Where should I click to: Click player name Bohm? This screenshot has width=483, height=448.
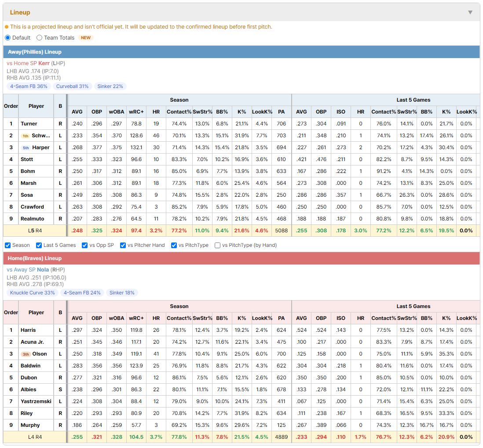coord(28,171)
